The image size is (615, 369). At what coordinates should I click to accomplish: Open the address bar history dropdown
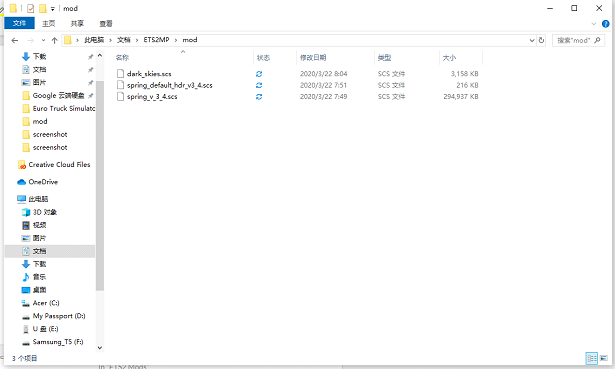click(532, 40)
